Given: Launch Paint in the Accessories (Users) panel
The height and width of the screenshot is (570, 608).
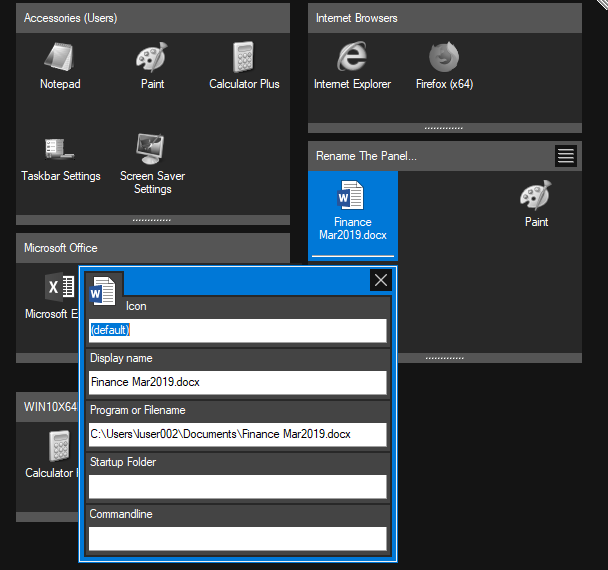Looking at the screenshot, I should [152, 66].
